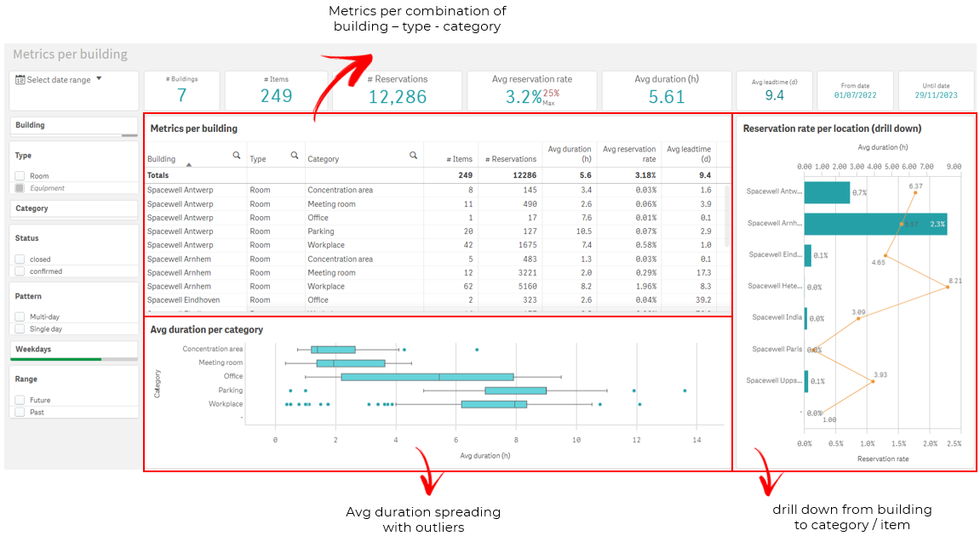Viewport: 980px width, 536px height.
Task: Check the closed status filter
Action: 20,259
